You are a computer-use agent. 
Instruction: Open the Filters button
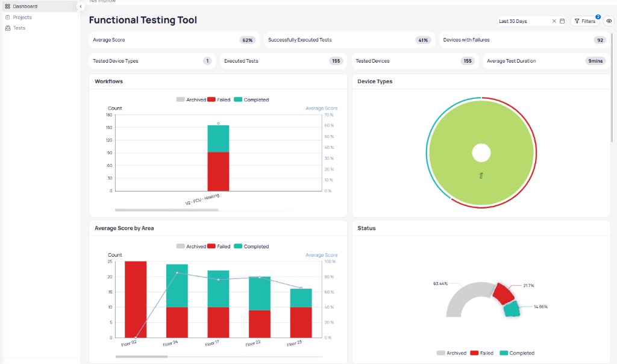(584, 21)
